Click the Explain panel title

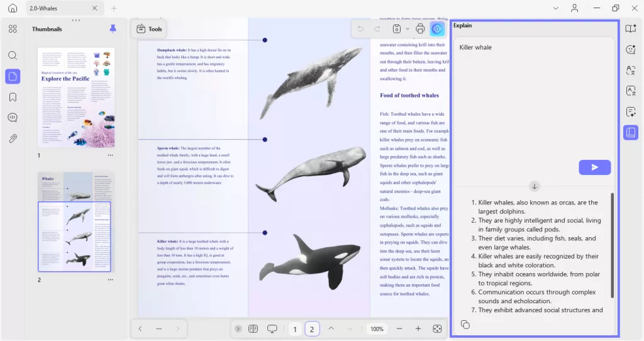point(462,25)
